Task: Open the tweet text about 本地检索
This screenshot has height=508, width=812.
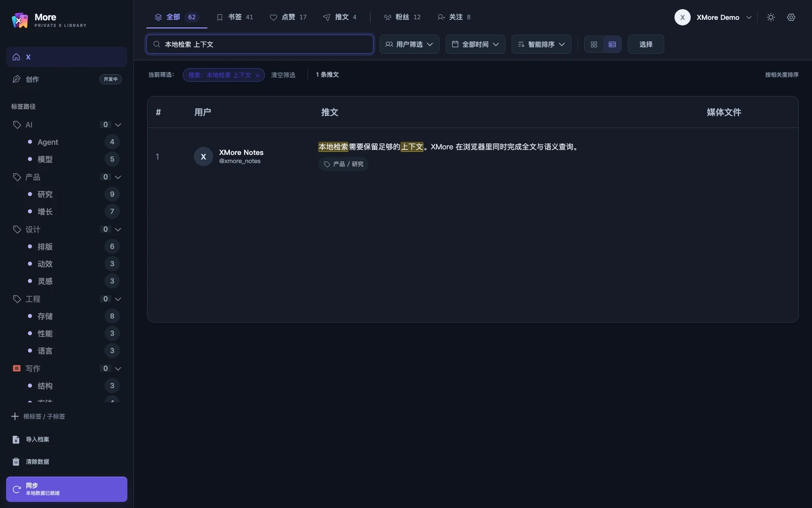Action: (x=449, y=147)
